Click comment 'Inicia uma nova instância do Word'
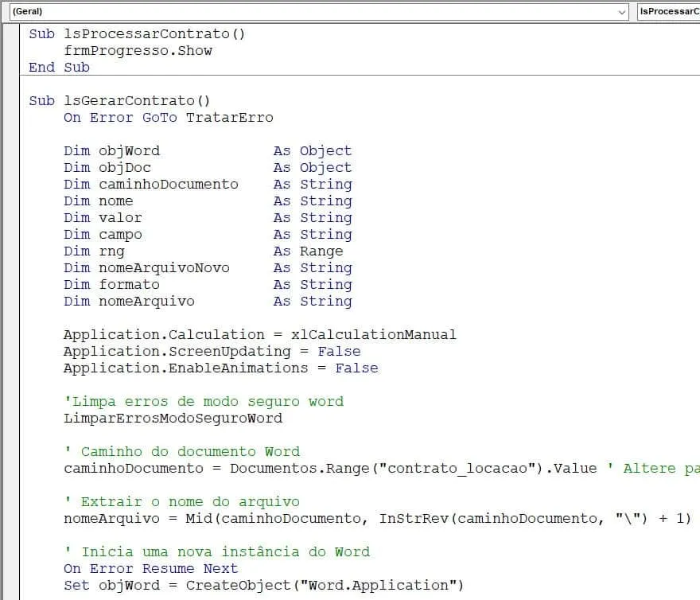The image size is (700, 600). [217, 551]
